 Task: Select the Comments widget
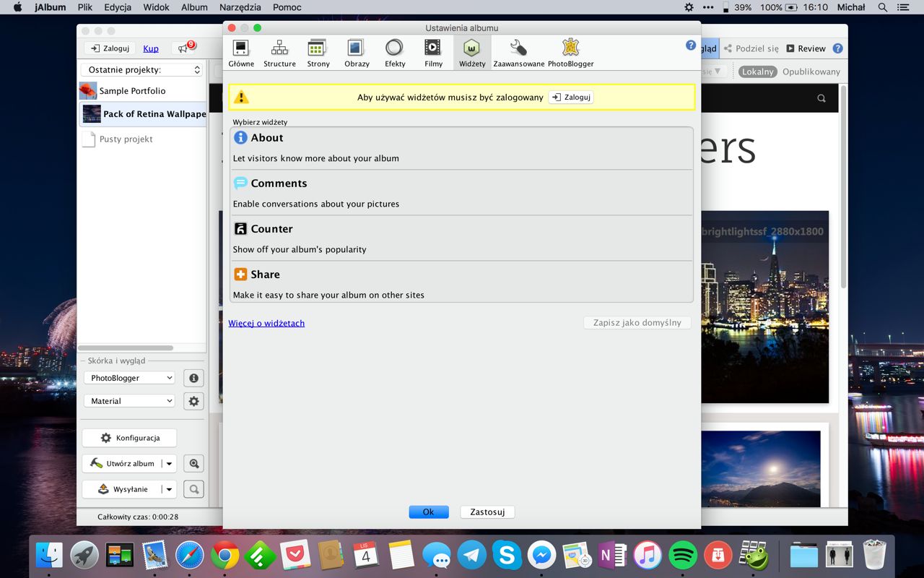click(461, 193)
